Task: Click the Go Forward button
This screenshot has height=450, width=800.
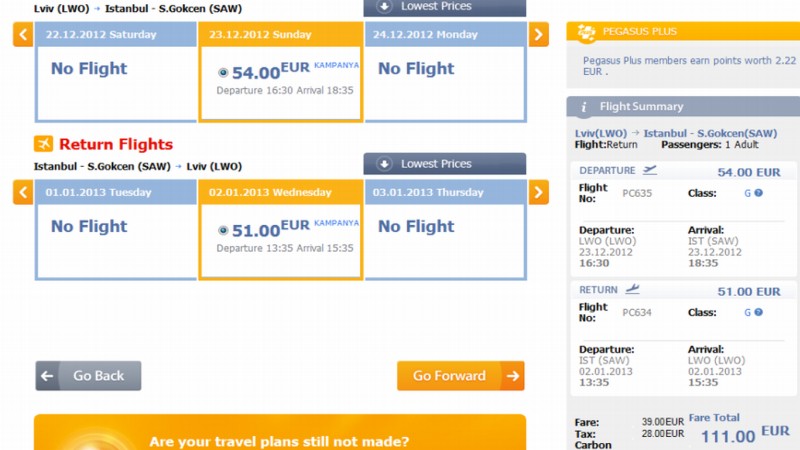Action: [x=461, y=376]
